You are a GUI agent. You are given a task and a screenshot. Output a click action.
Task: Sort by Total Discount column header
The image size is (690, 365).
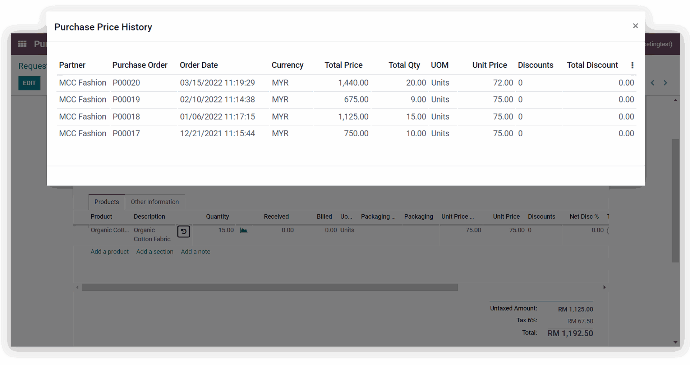[592, 65]
